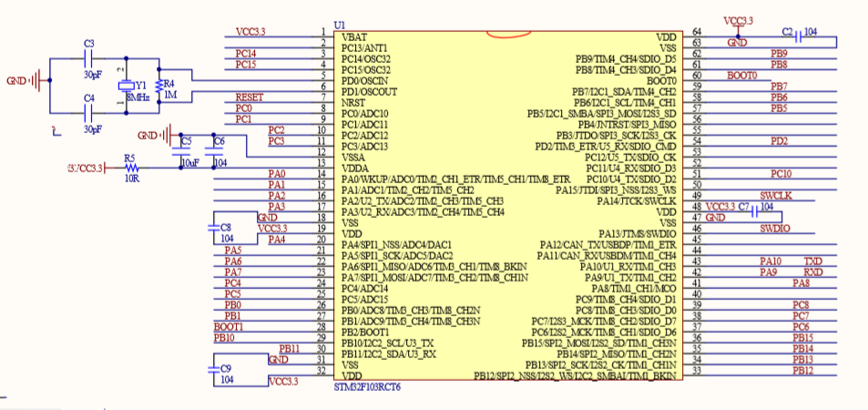Select the C4 30pF capacitor symbol
The width and height of the screenshot is (868, 410).
coord(88,114)
